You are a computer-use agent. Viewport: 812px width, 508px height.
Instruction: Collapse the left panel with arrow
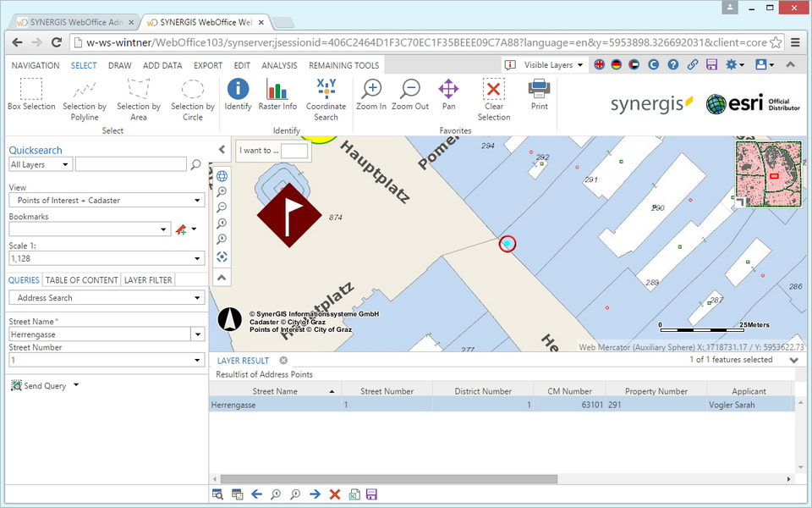pyautogui.click(x=222, y=148)
